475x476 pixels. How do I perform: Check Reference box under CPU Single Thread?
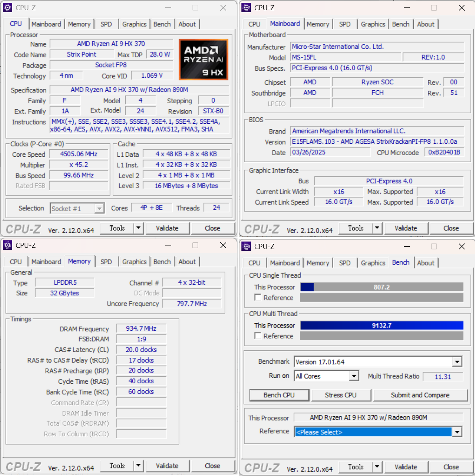click(258, 297)
